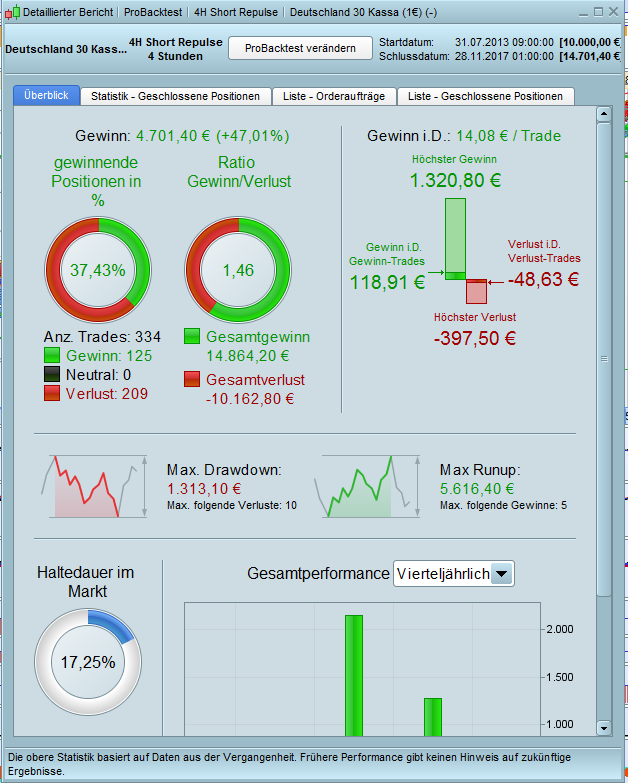Click red swatch next to Verlust: 209

(52, 393)
